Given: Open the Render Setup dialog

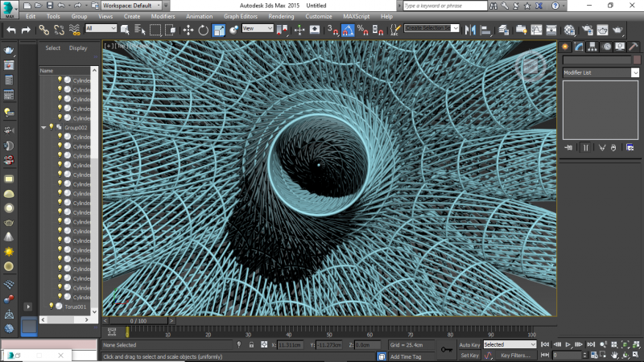Looking at the screenshot, I should [588, 30].
